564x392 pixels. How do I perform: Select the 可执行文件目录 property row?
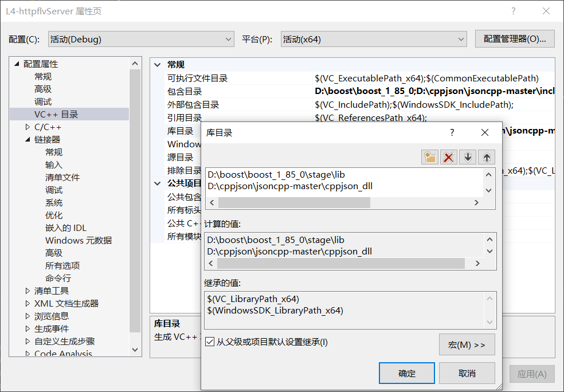pos(360,78)
